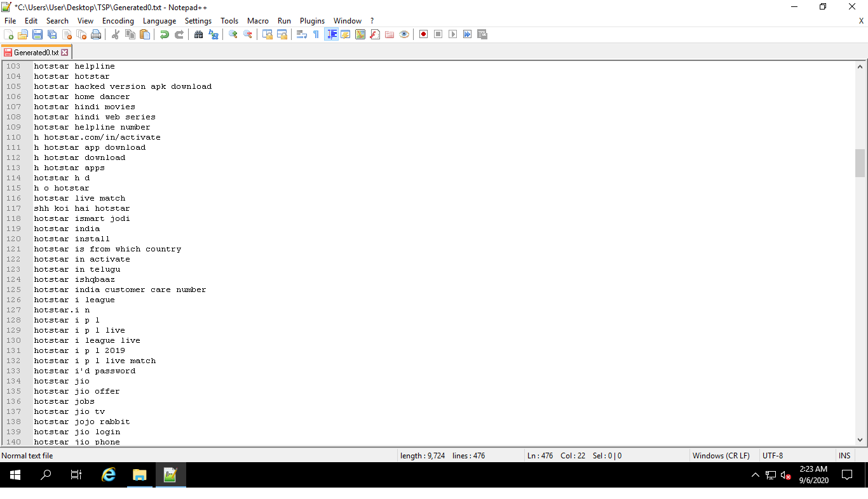Expand the Macro menu
This screenshot has width=868, height=499.
click(x=258, y=20)
